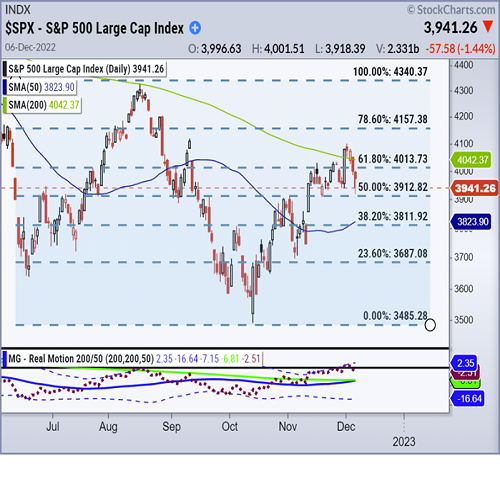This screenshot has height=500, width=500.
Task: Click the 38.20%: 3811.92 Fibonacci label
Action: [x=393, y=216]
